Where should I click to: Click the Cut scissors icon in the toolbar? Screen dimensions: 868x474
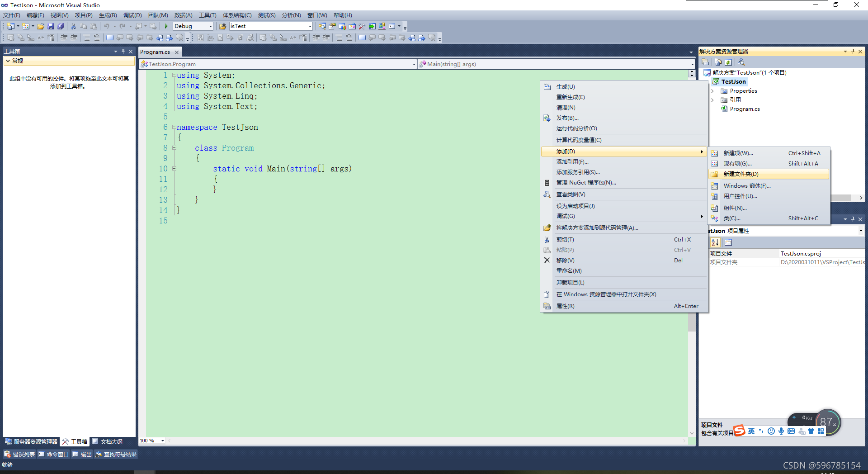(x=74, y=26)
